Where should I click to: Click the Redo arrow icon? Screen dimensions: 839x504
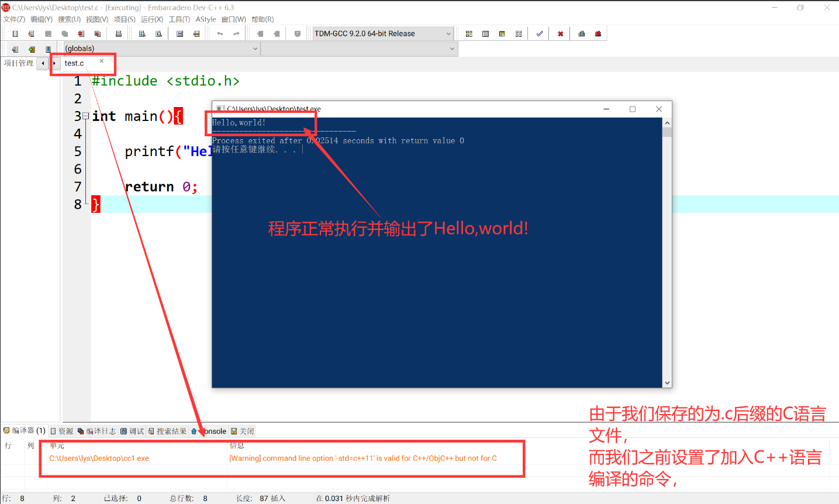[x=236, y=33]
